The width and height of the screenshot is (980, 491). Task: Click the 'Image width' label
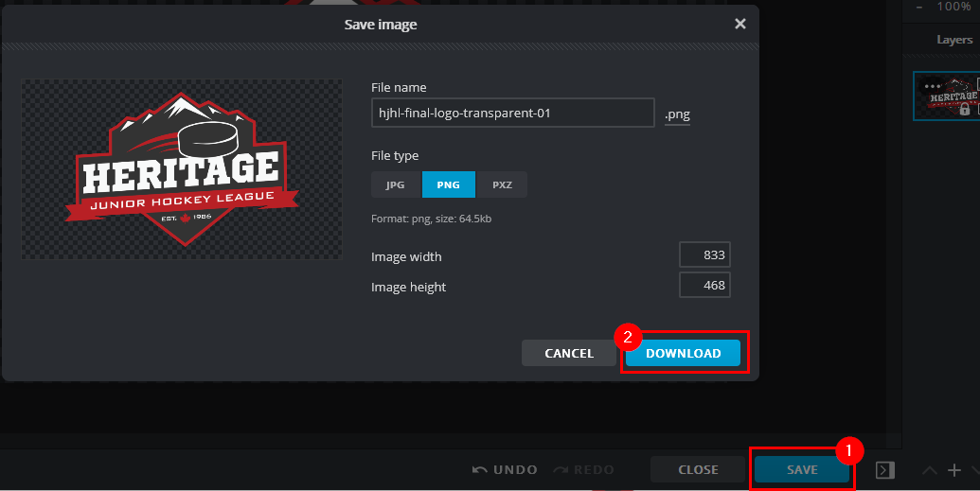(406, 256)
